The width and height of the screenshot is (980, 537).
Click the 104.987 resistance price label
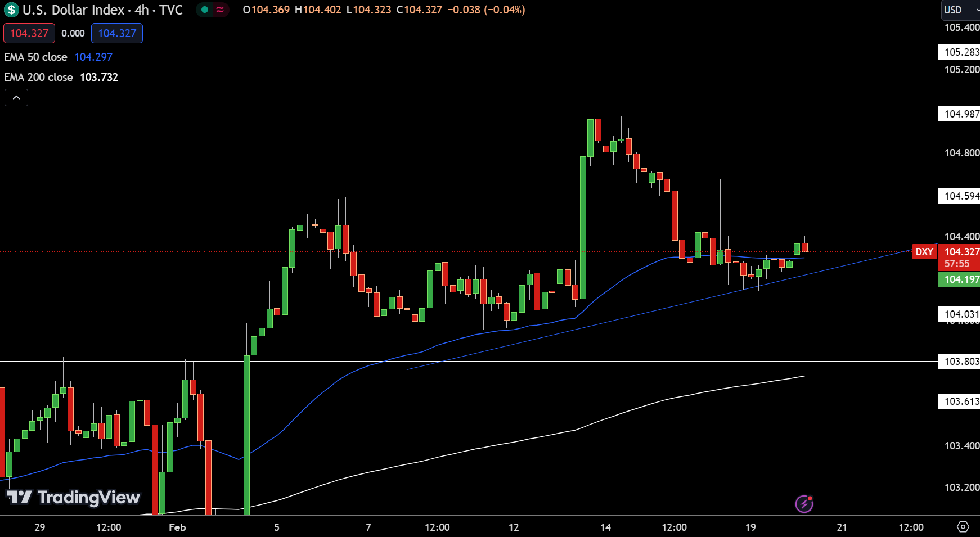click(x=960, y=114)
